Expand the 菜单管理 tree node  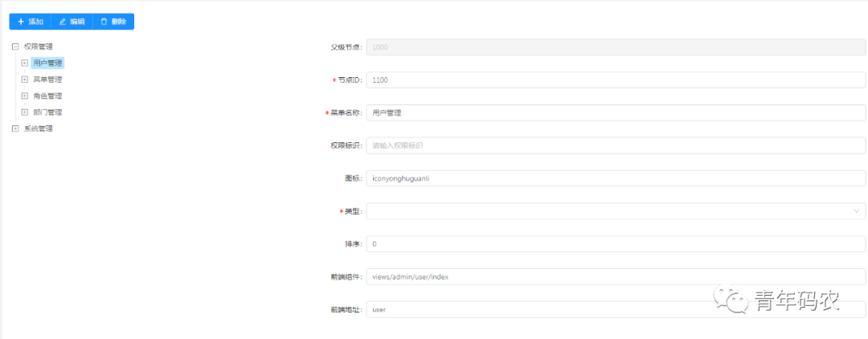click(24, 80)
